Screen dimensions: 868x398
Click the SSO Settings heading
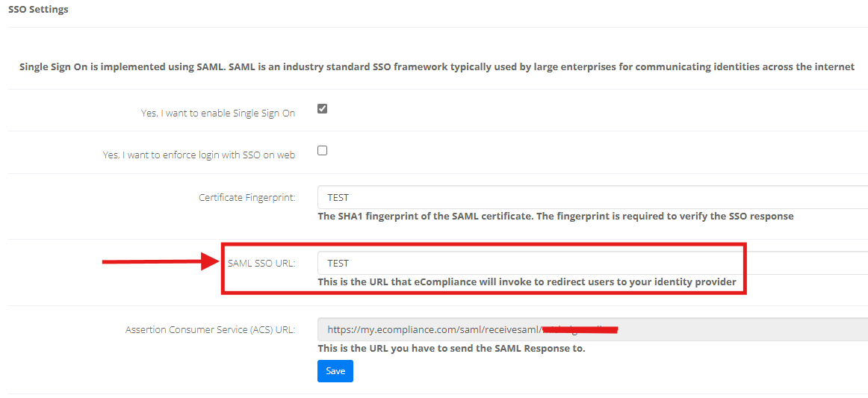pyautogui.click(x=39, y=10)
